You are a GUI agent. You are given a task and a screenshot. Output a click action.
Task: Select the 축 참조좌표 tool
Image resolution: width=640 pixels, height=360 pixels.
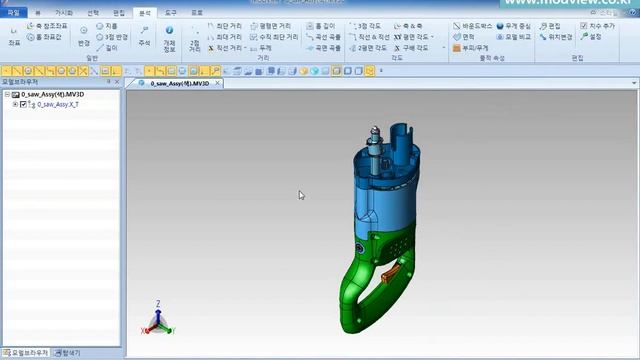coord(47,26)
